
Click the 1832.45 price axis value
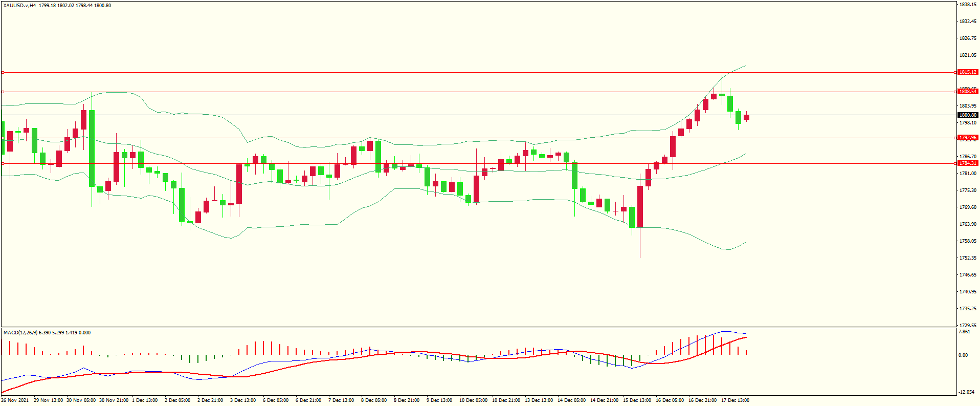click(x=968, y=22)
